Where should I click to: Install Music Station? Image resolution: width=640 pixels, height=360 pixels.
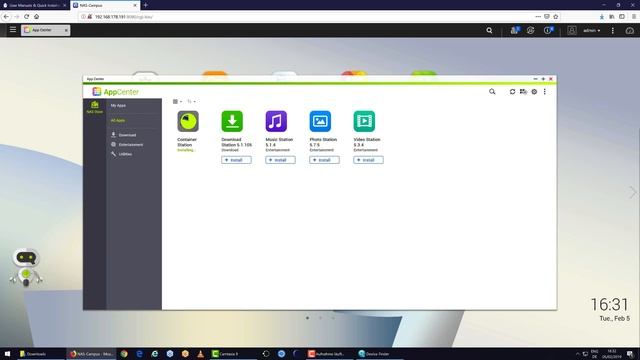coord(280,160)
